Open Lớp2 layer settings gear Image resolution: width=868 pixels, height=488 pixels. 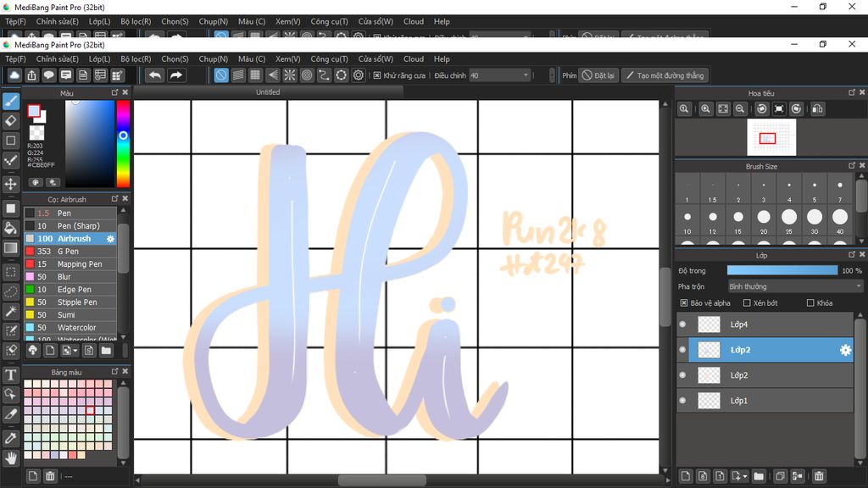click(x=845, y=350)
